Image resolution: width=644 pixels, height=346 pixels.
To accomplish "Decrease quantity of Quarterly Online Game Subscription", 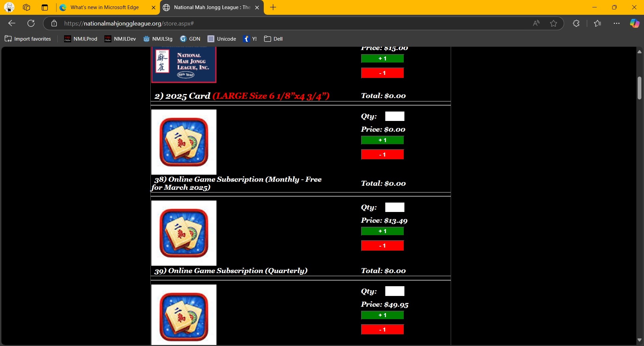I will [x=382, y=246].
